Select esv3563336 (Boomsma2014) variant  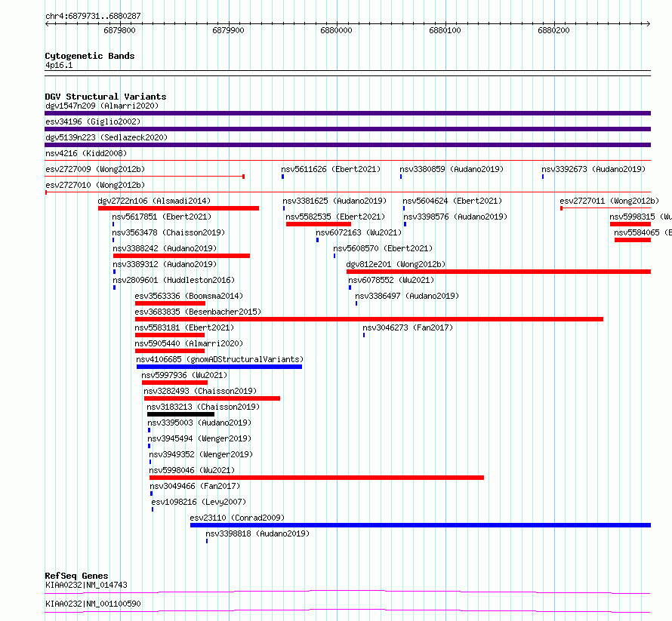[189, 296]
